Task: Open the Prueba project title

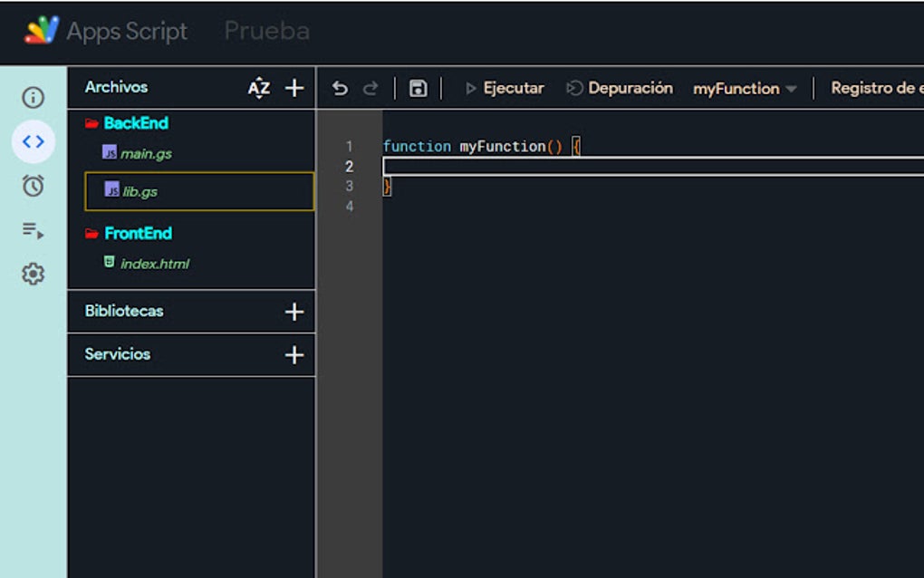Action: (x=265, y=32)
